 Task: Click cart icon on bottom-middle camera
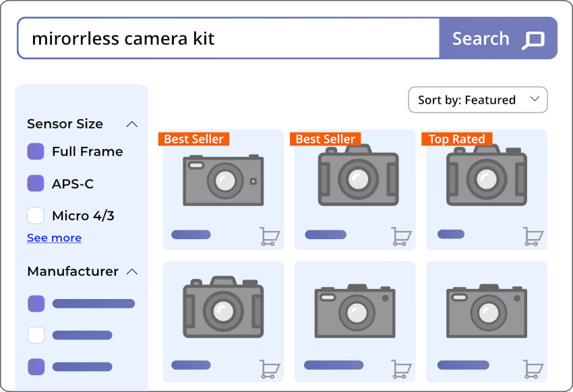401,368
